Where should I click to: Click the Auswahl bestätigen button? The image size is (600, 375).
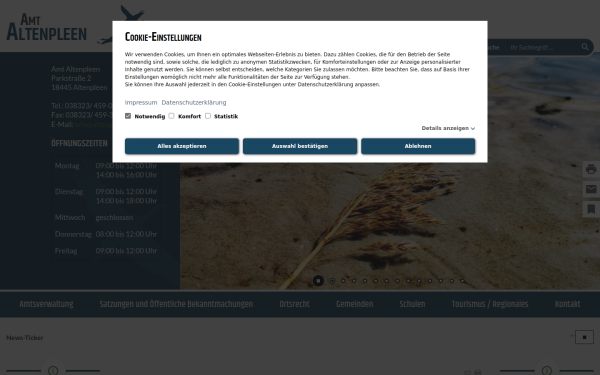[x=300, y=146]
